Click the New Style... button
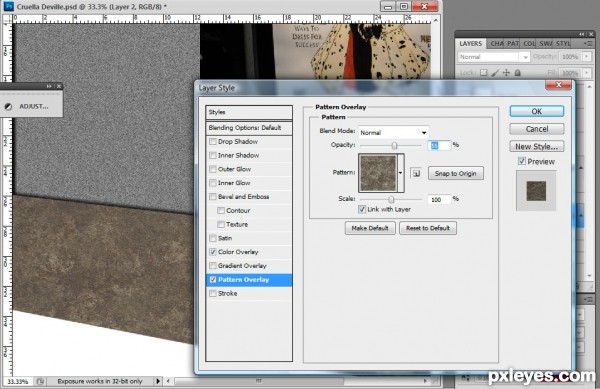Image resolution: width=600 pixels, height=389 pixels. [536, 146]
